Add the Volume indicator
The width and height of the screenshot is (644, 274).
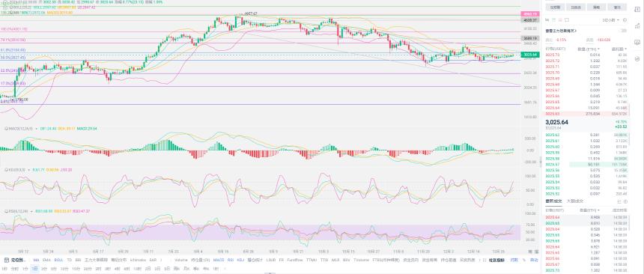(181, 260)
